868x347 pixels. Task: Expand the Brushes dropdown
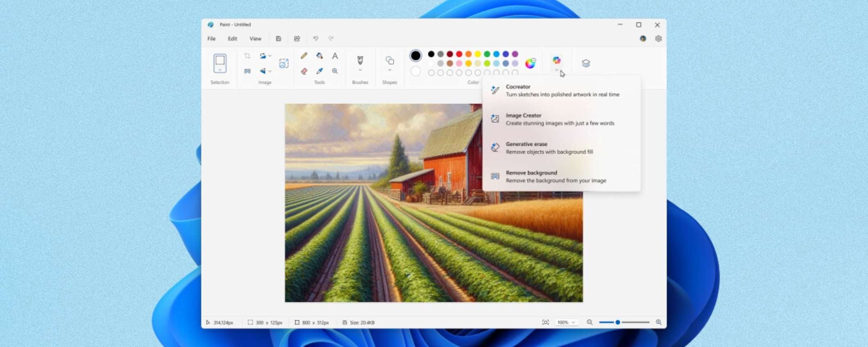tap(360, 70)
